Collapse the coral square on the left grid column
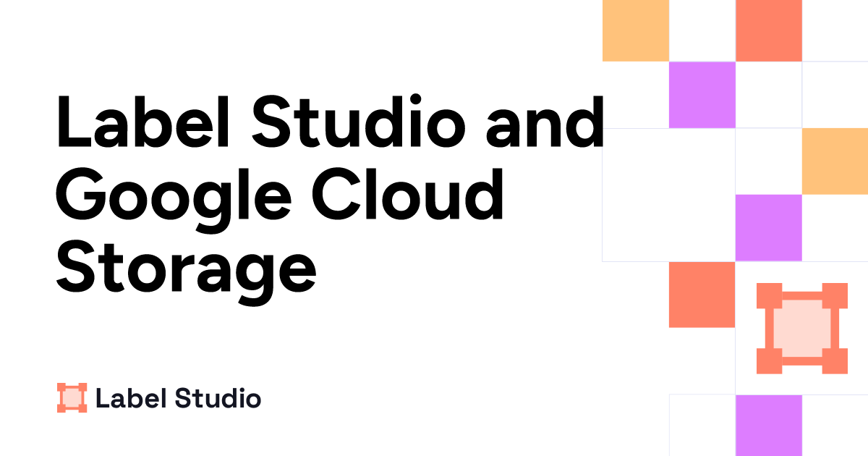The image size is (868, 456). click(700, 293)
